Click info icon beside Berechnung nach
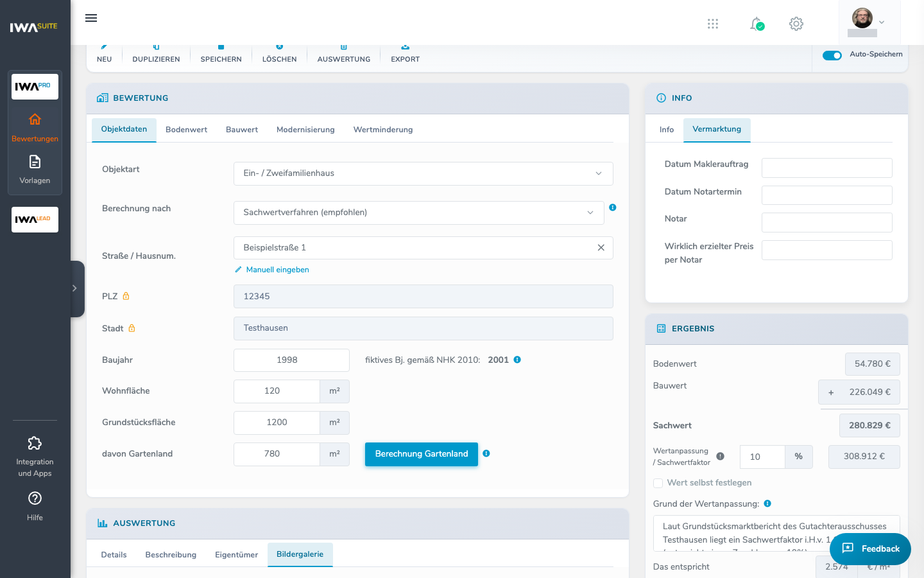The height and width of the screenshot is (578, 924). [613, 207]
